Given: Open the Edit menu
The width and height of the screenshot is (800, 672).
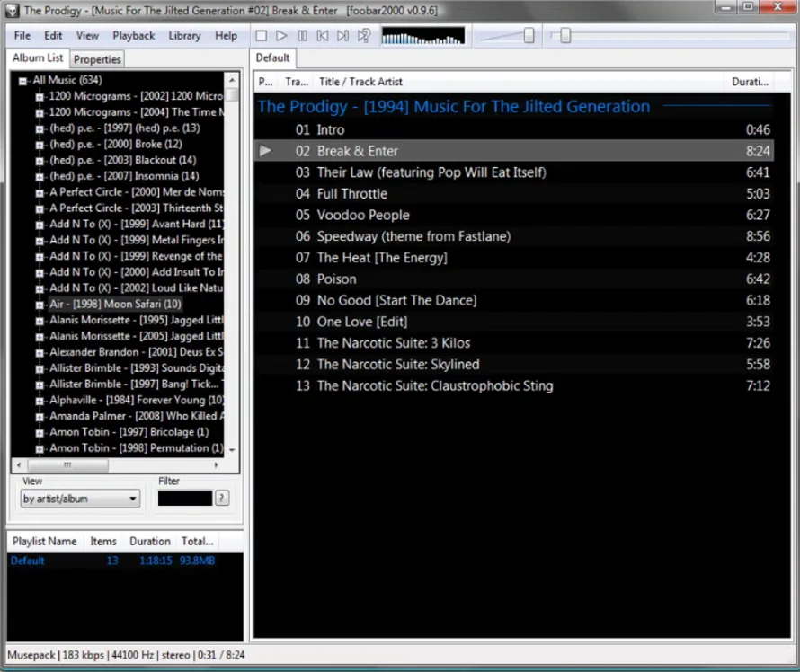Looking at the screenshot, I should 53,36.
